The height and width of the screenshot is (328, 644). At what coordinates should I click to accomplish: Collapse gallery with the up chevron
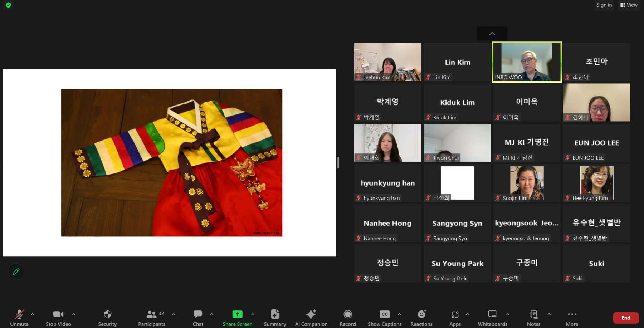pyautogui.click(x=492, y=34)
